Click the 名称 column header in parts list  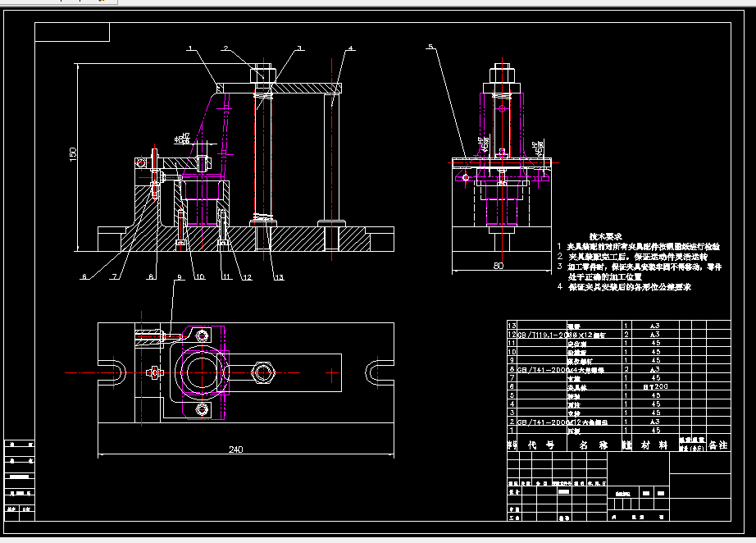click(x=594, y=445)
